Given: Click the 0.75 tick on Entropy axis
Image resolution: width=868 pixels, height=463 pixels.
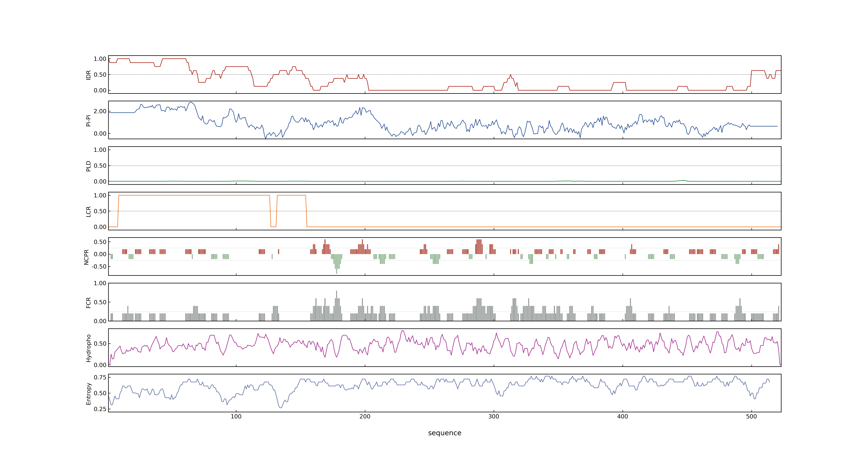Looking at the screenshot, I should coord(100,377).
